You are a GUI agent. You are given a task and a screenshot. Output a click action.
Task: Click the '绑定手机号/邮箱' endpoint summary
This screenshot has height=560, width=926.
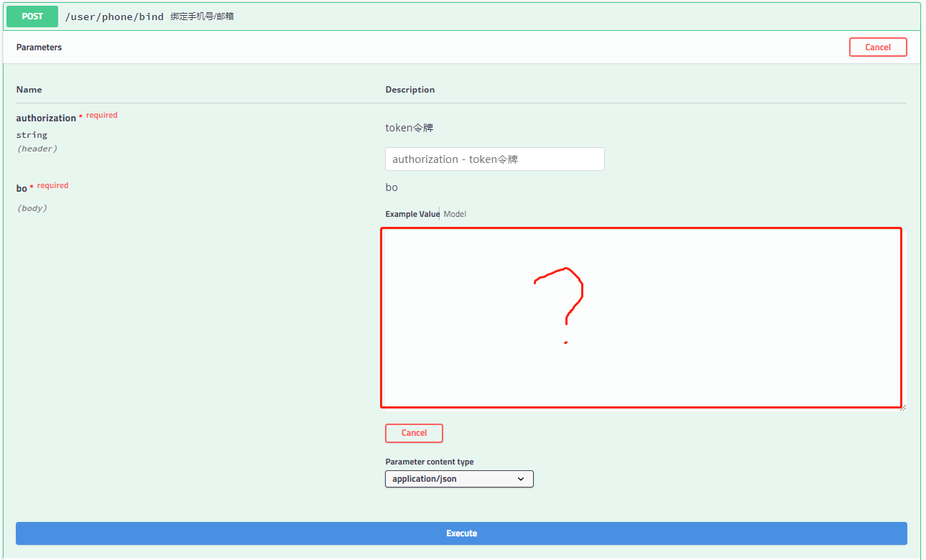202,16
